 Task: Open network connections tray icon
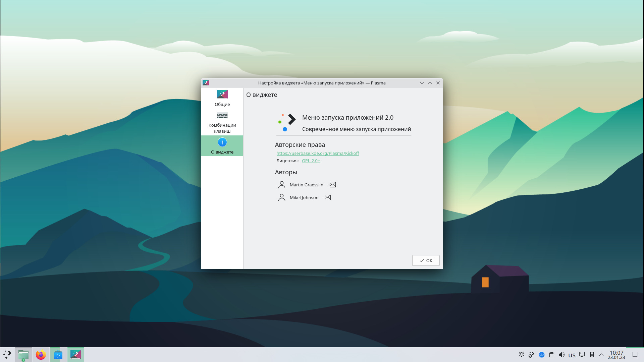click(x=582, y=355)
